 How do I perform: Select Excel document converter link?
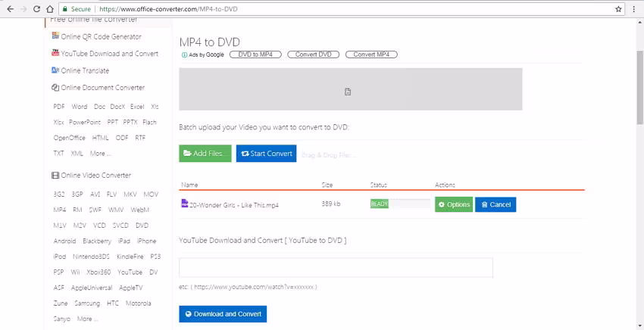point(137,107)
